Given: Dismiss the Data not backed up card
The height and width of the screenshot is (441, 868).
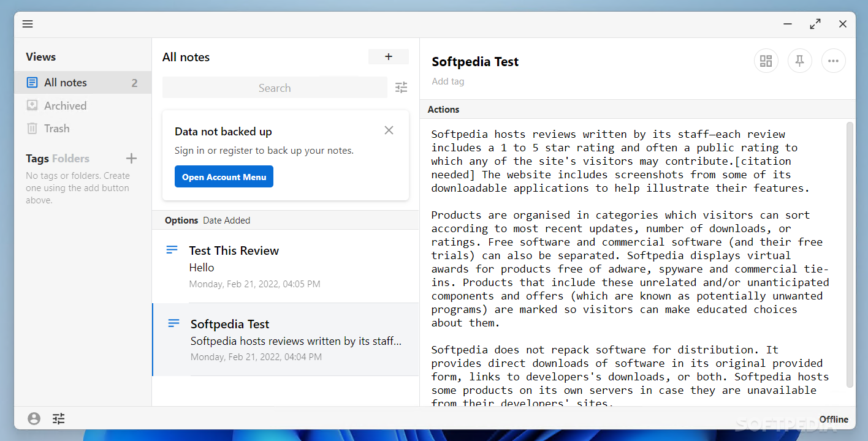Looking at the screenshot, I should tap(389, 130).
